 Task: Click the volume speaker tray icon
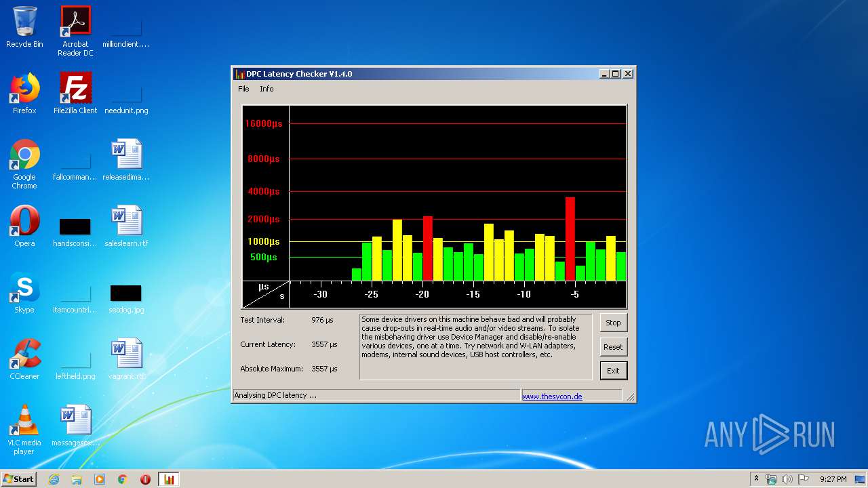[787, 479]
